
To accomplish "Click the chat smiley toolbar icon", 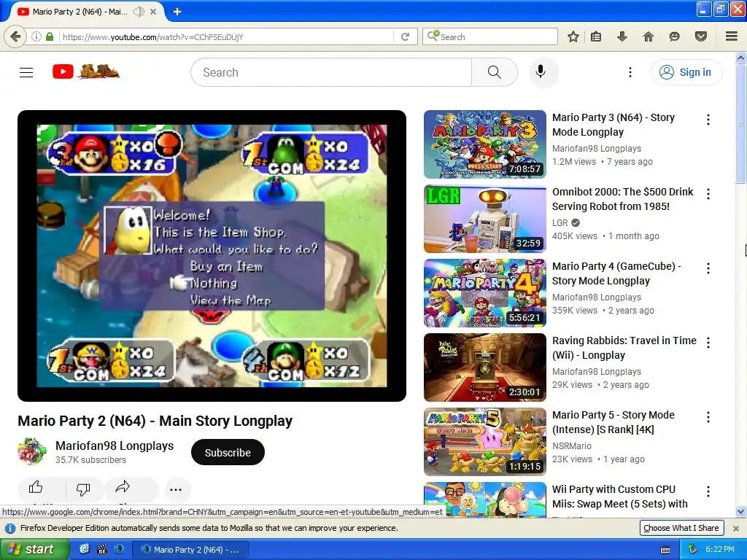I will pyautogui.click(x=674, y=36).
